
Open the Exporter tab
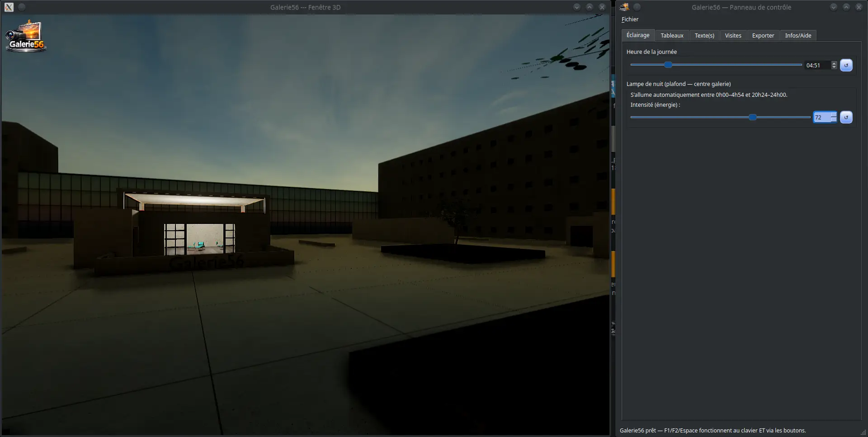click(x=763, y=35)
